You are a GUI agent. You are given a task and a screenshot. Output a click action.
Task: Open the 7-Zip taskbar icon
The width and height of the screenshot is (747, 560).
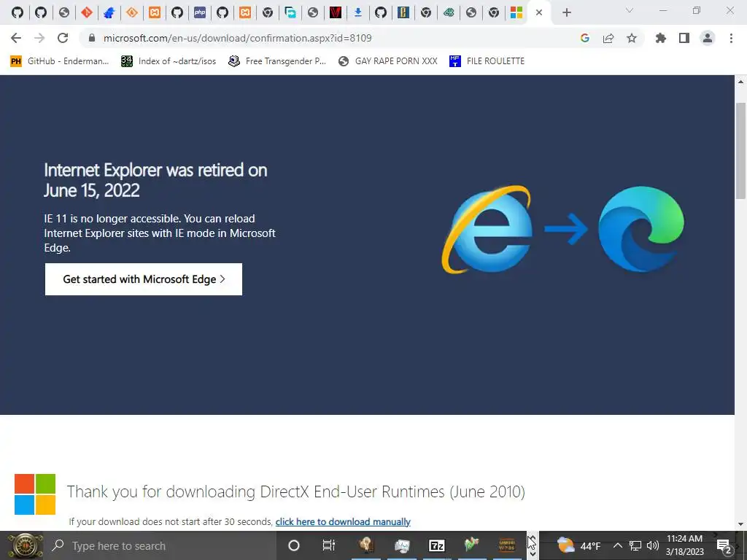coord(436,545)
